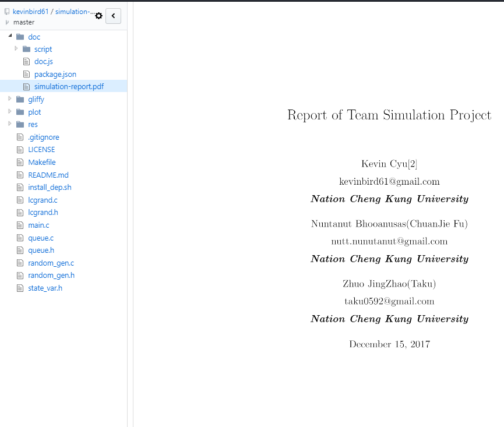
Task: Click the email taku0592@gmail.com in the PDF
Action: pyautogui.click(x=389, y=301)
